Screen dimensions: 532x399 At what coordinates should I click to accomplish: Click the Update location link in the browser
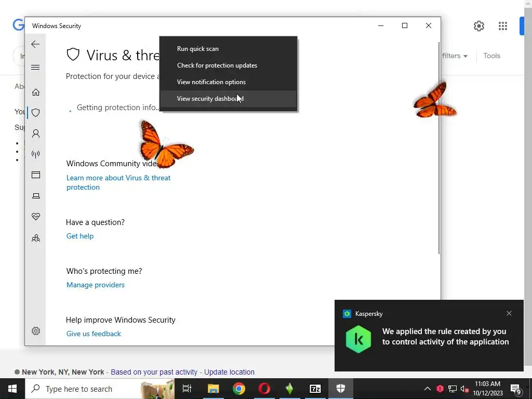point(229,372)
